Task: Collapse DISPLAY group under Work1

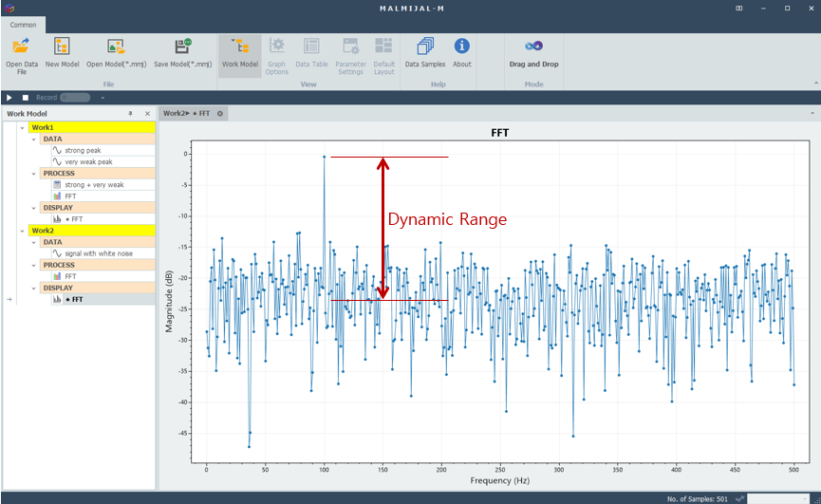Action: [x=33, y=208]
